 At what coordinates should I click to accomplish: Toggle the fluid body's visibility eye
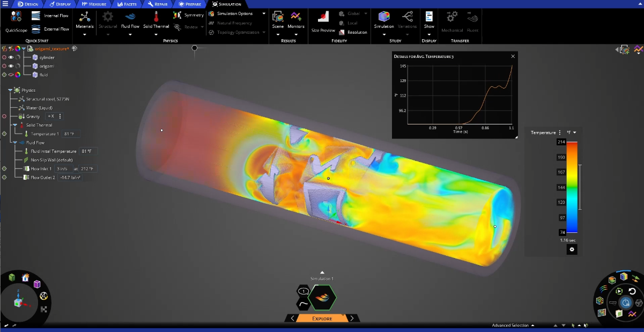(x=12, y=76)
